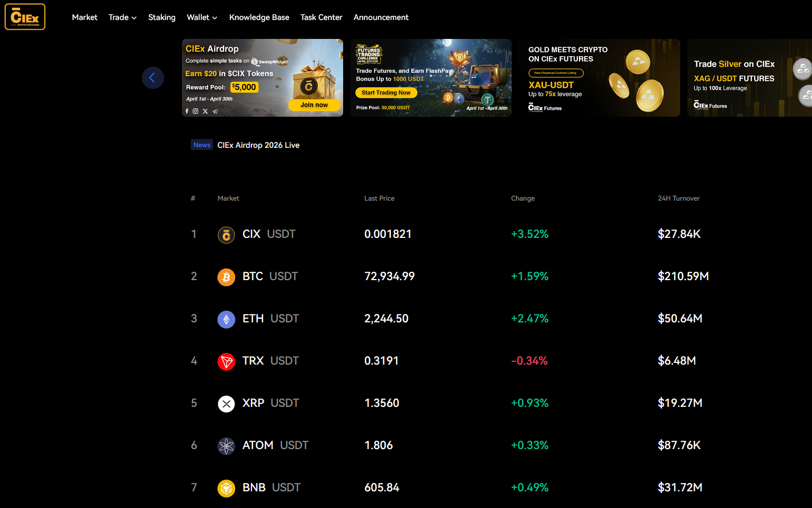812x508 pixels.
Task: Click the 24H Turnover column header
Action: tap(679, 198)
